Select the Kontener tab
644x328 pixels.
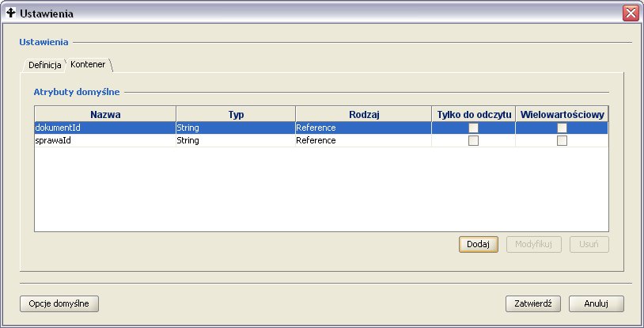(x=89, y=64)
